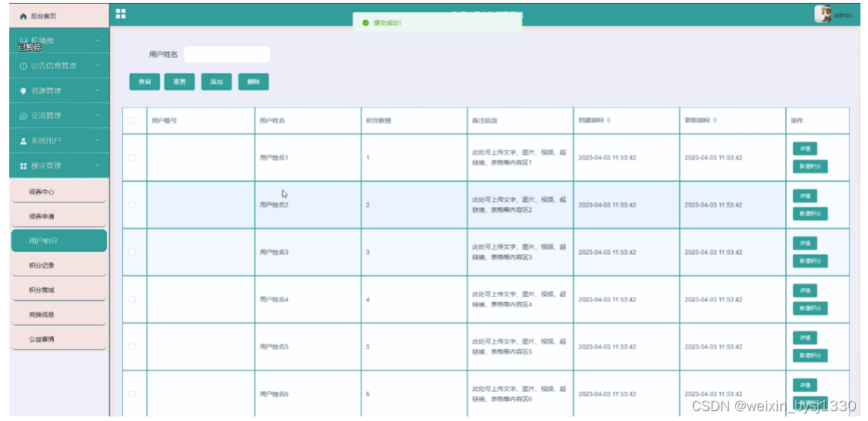Click the 删除 delete button
The width and height of the screenshot is (868, 421).
tap(254, 82)
